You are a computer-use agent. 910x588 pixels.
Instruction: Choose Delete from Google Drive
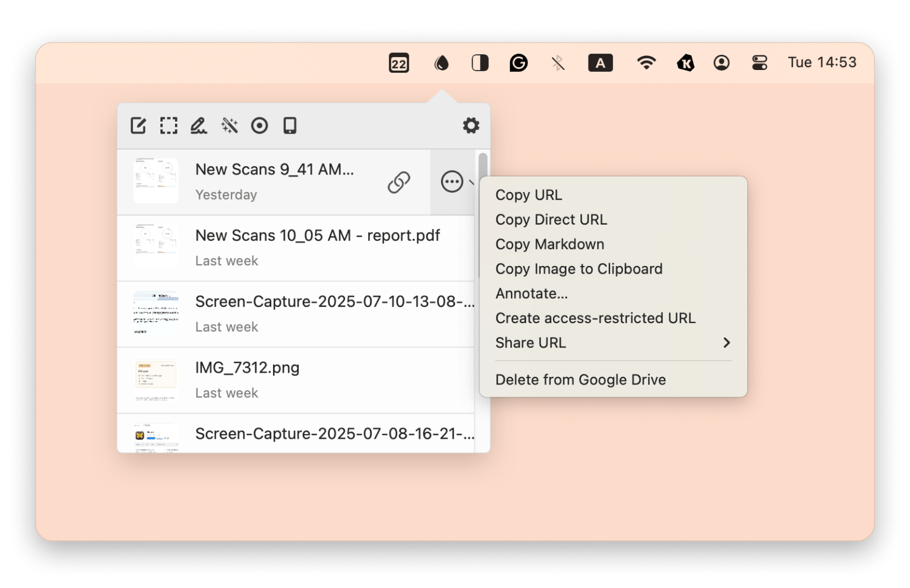point(580,380)
